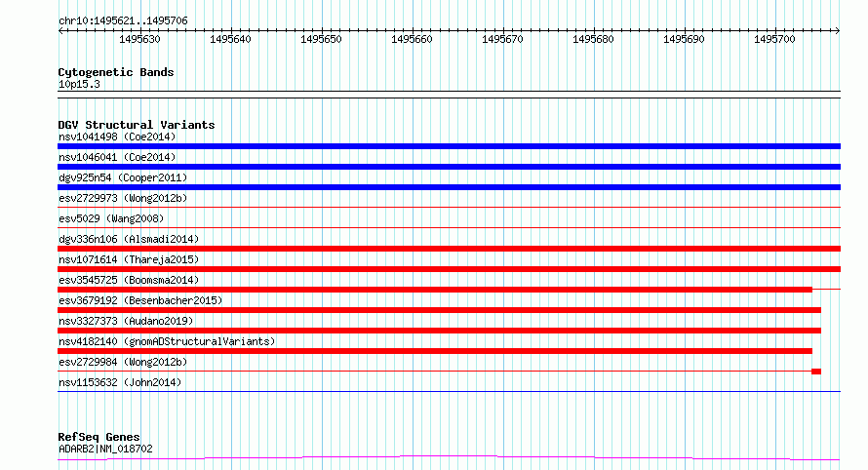
Task: Open variant esv3545725 (Boomsma2014) label
Action: (x=129, y=280)
